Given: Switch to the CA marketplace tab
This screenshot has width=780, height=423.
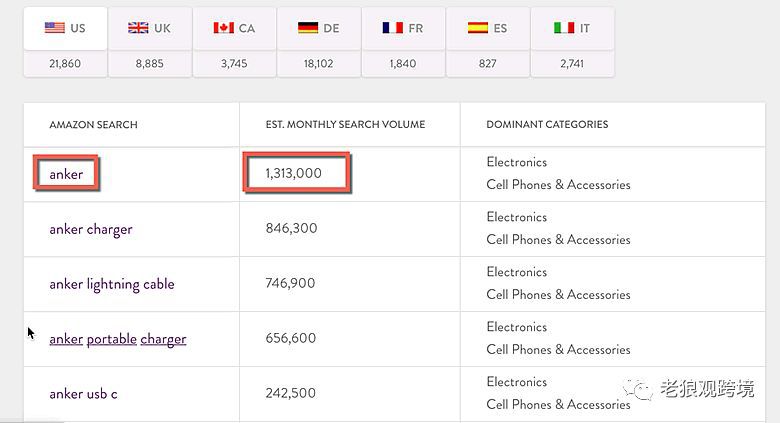Looking at the screenshot, I should click(x=234, y=28).
